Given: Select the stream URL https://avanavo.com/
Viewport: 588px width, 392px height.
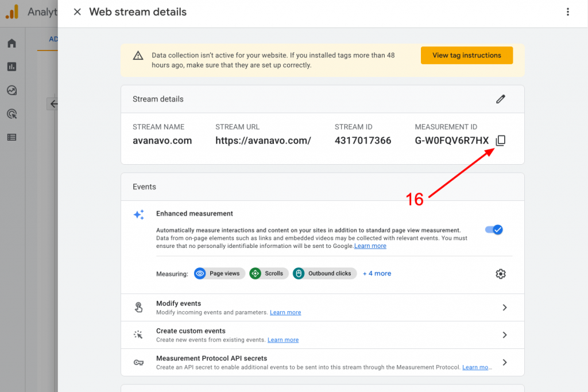Looking at the screenshot, I should (263, 141).
